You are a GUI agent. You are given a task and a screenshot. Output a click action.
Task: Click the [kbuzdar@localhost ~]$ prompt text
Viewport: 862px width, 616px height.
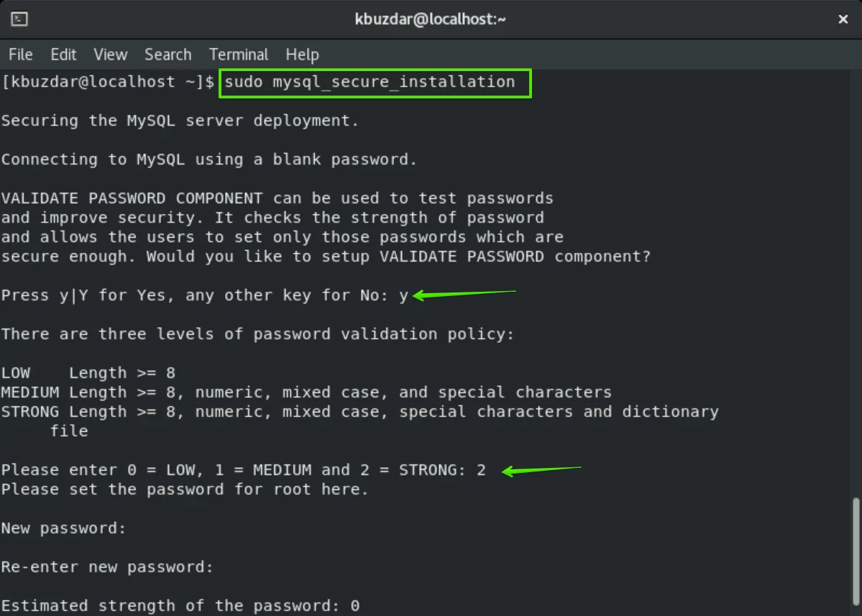coord(108,82)
